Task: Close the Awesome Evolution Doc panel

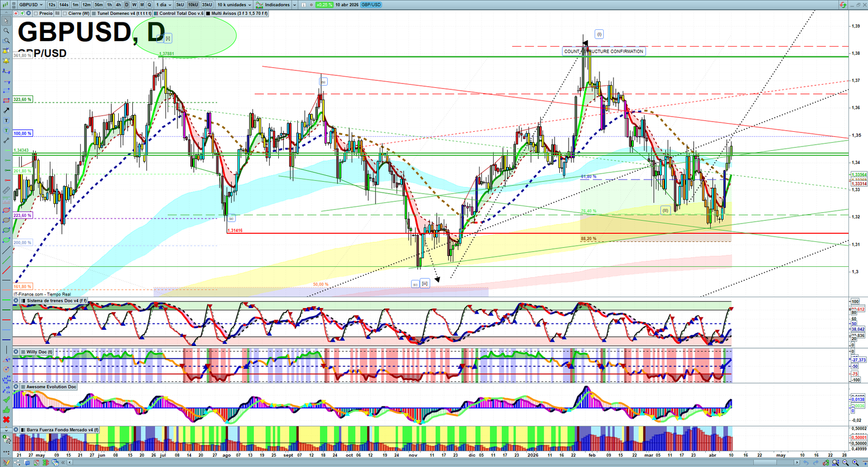Action: 16,387
